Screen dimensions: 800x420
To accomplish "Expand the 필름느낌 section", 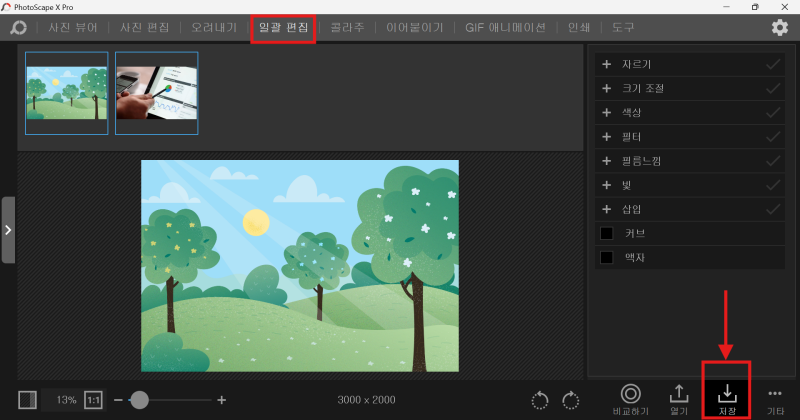I will coord(607,161).
